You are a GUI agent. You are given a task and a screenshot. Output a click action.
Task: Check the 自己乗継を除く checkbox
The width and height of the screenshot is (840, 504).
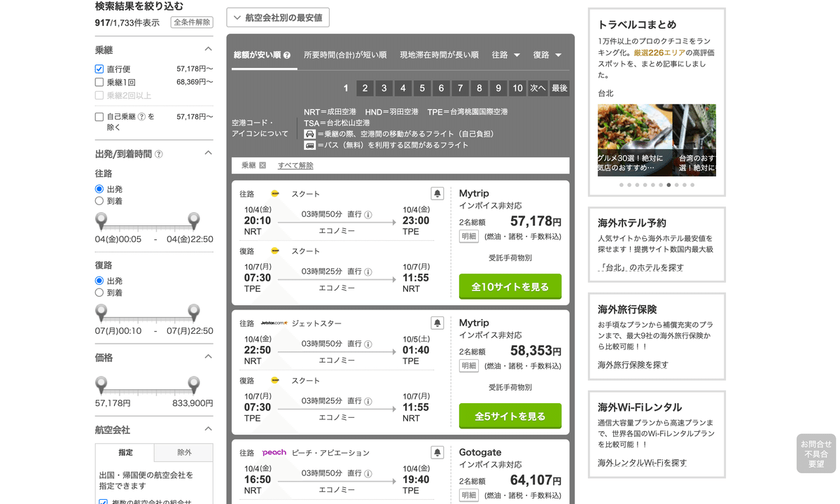click(99, 117)
